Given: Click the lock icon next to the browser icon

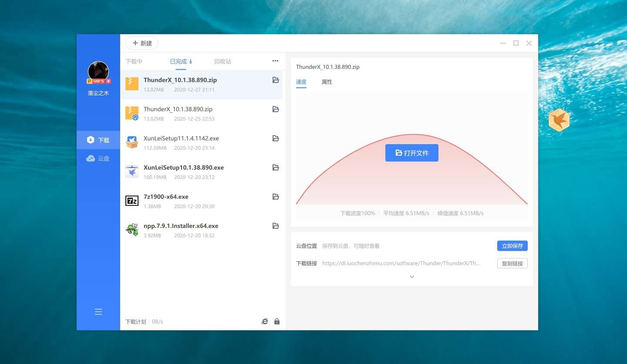Looking at the screenshot, I should click(x=276, y=321).
